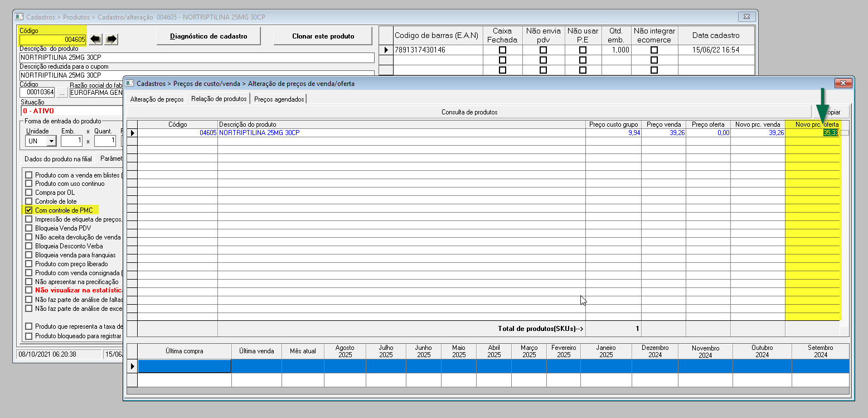868x418 pixels.
Task: Tick Bloqueia Venda PDV option
Action: pos(29,228)
